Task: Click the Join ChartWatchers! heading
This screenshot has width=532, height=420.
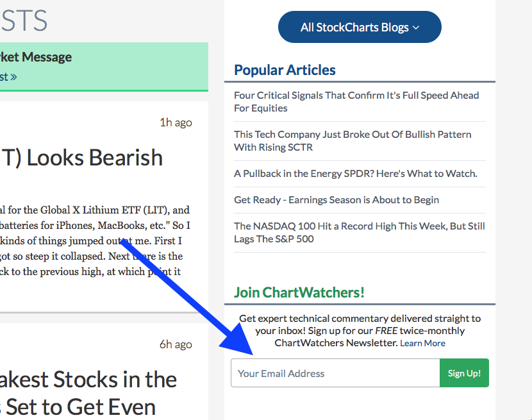Action: click(x=299, y=292)
